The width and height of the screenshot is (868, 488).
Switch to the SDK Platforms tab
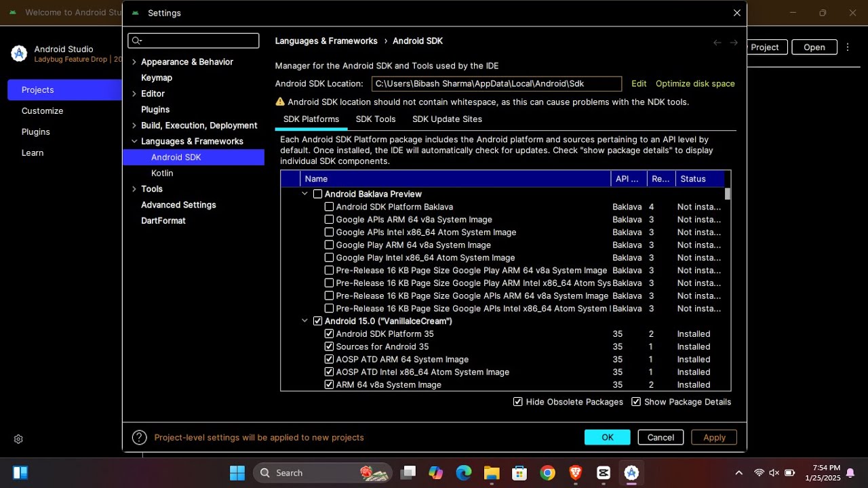311,119
